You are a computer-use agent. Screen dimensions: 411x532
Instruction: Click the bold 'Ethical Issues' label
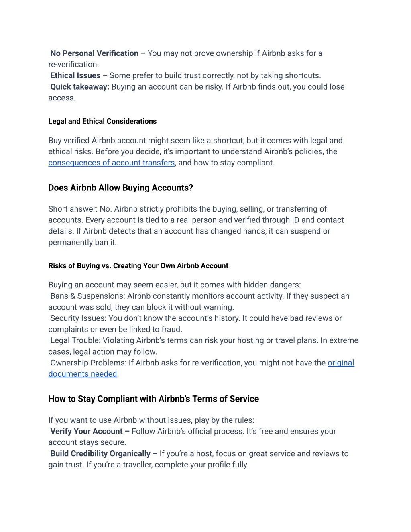point(75,75)
